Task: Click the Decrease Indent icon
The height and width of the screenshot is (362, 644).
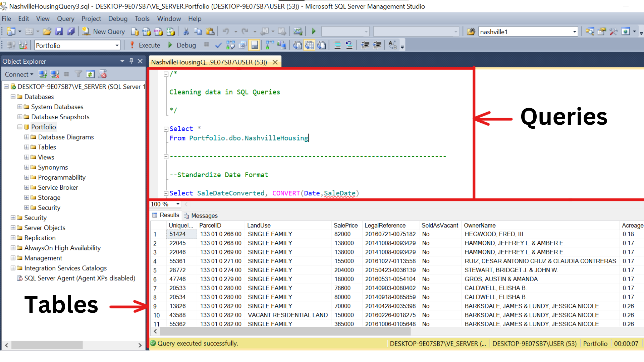Action: (365, 45)
